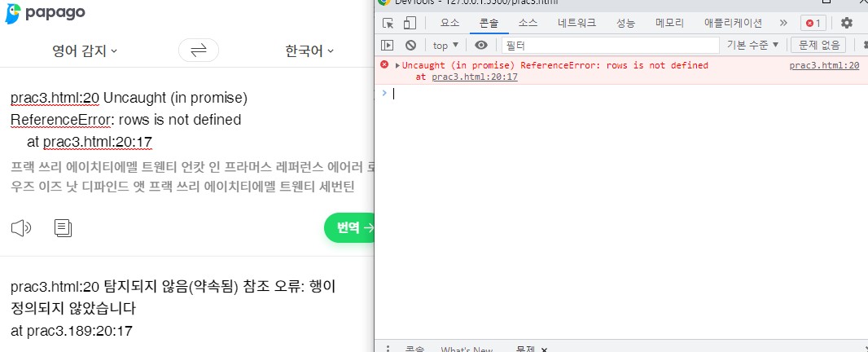Open the top JavaScript context dropdown
Viewport: 868px width, 352px height.
click(x=445, y=45)
